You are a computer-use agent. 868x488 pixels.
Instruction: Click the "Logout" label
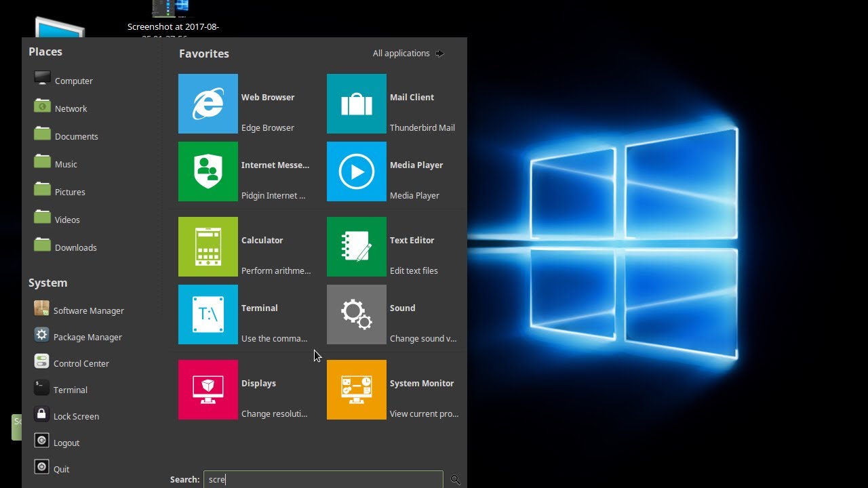point(66,443)
